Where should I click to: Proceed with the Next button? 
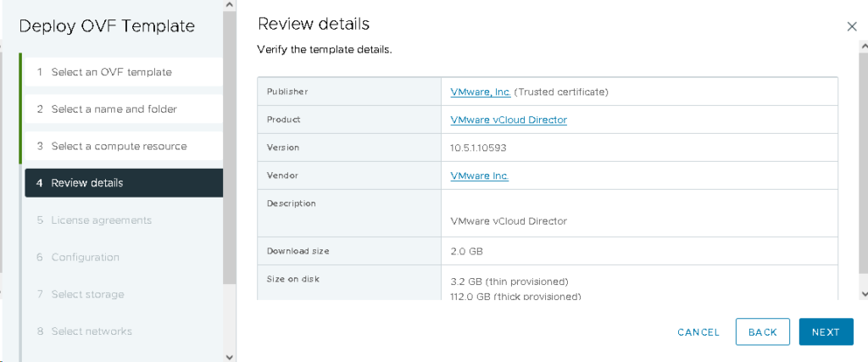[x=826, y=332]
